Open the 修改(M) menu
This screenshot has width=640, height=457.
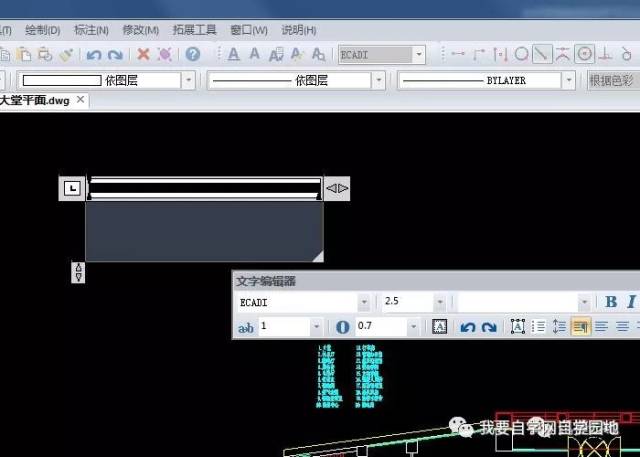140,30
